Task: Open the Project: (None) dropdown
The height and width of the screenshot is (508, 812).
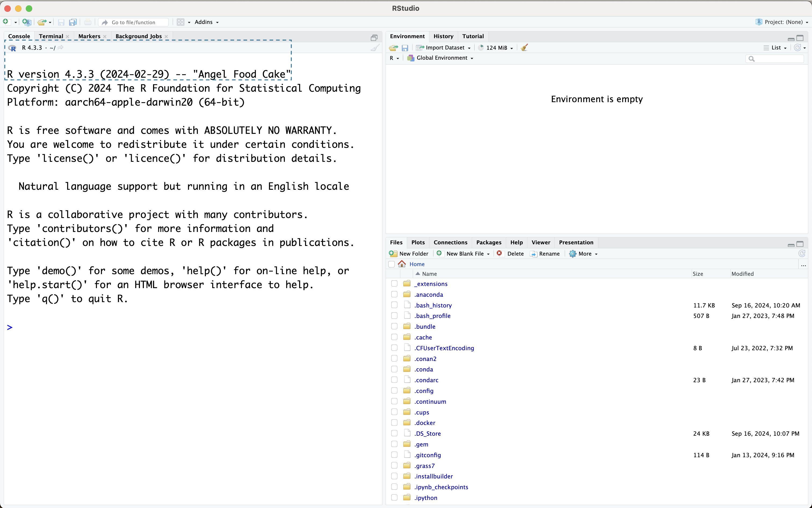Action: click(782, 22)
